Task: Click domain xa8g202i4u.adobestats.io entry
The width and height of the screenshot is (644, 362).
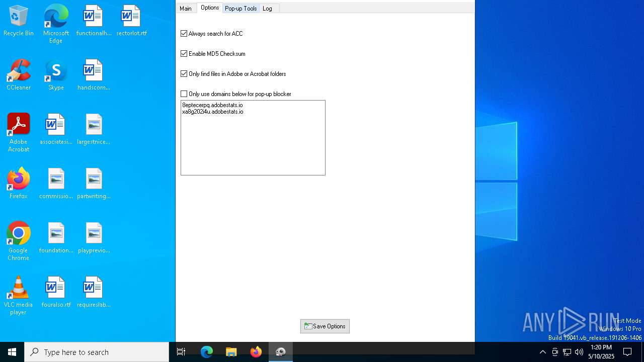Action: pyautogui.click(x=213, y=112)
